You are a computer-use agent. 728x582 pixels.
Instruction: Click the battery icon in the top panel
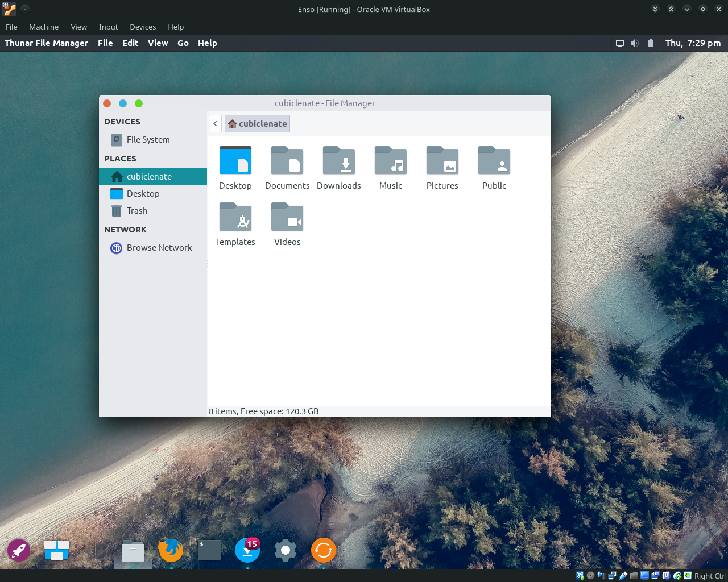650,43
